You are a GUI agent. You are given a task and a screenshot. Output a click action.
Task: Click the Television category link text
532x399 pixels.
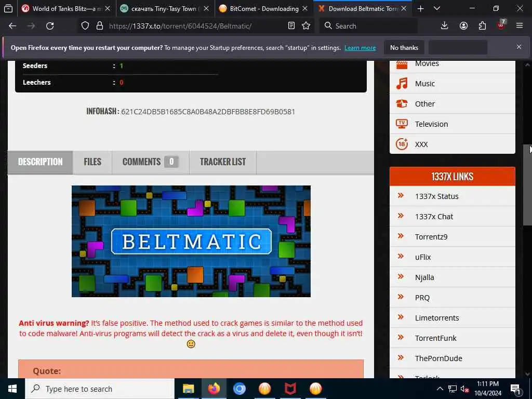click(431, 124)
